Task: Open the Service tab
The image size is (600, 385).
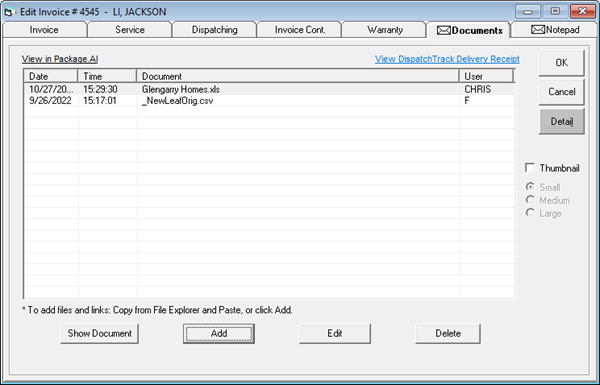Action: pyautogui.click(x=130, y=30)
